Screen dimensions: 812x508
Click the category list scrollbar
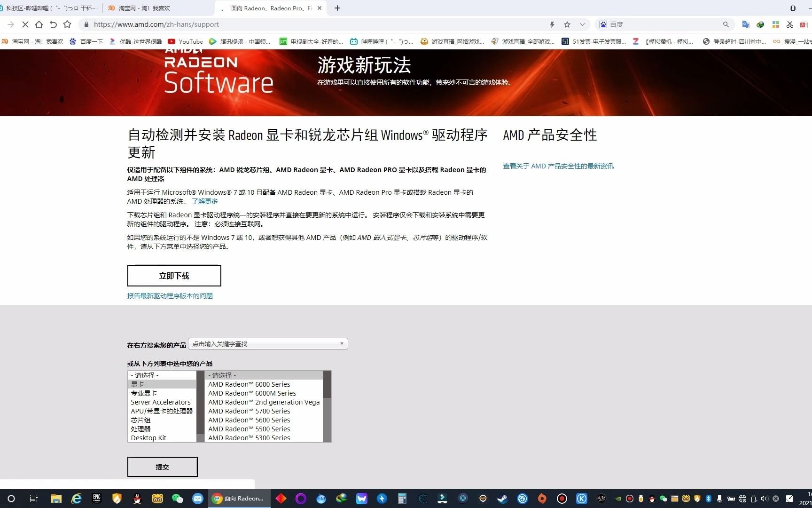pyautogui.click(x=200, y=406)
